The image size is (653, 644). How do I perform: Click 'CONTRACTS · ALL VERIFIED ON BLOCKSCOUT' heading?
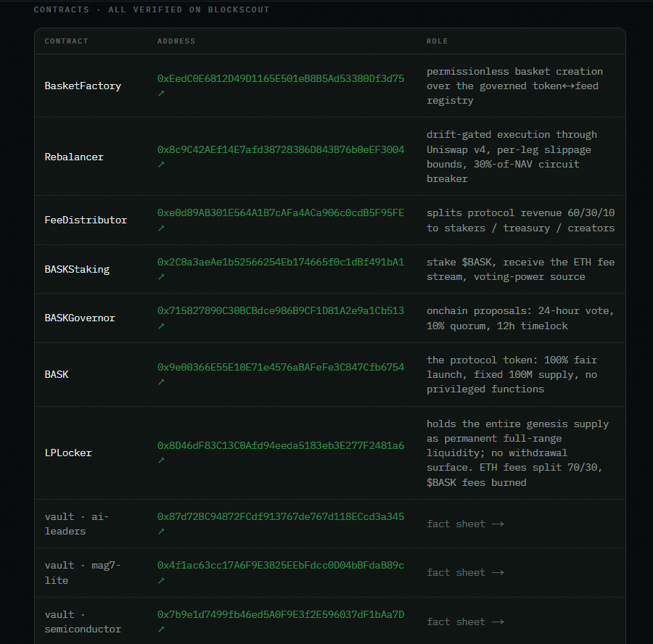pos(152,9)
